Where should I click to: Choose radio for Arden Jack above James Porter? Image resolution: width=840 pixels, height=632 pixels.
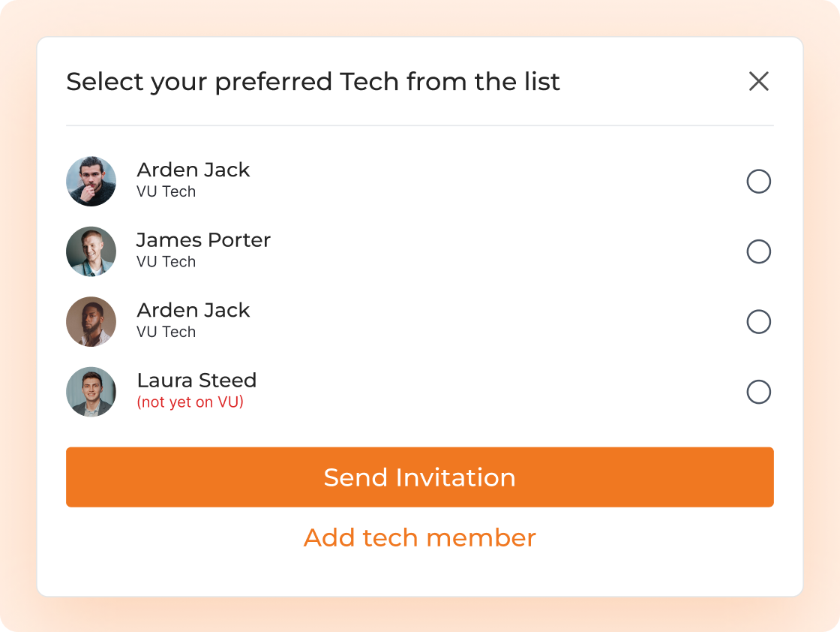point(758,182)
